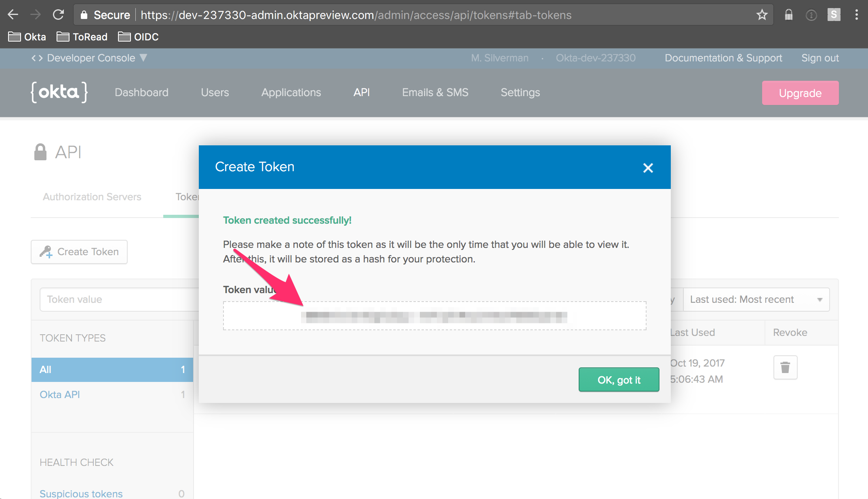The width and height of the screenshot is (868, 499).
Task: Click the pink Upgrade button
Action: (800, 93)
